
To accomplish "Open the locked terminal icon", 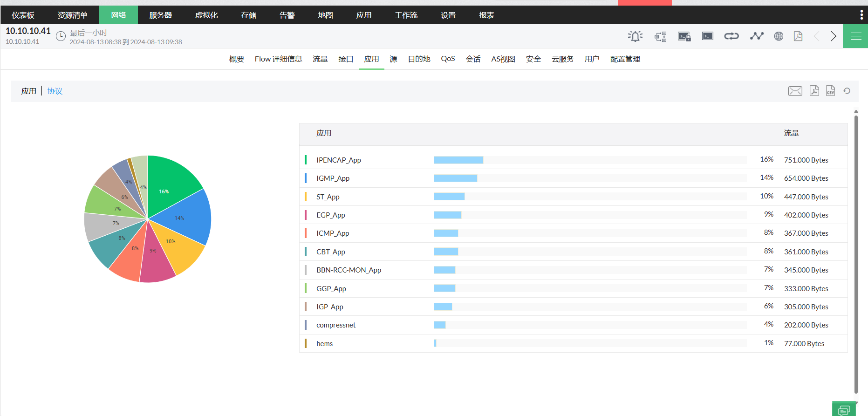I will pos(684,36).
